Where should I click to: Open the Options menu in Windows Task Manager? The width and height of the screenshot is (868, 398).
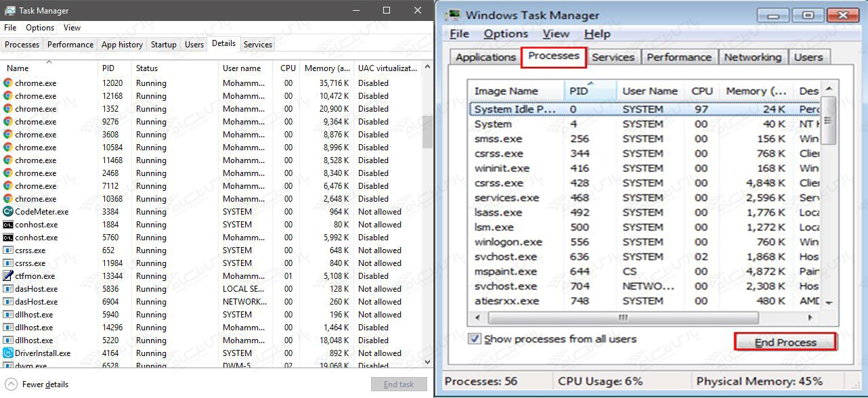506,34
